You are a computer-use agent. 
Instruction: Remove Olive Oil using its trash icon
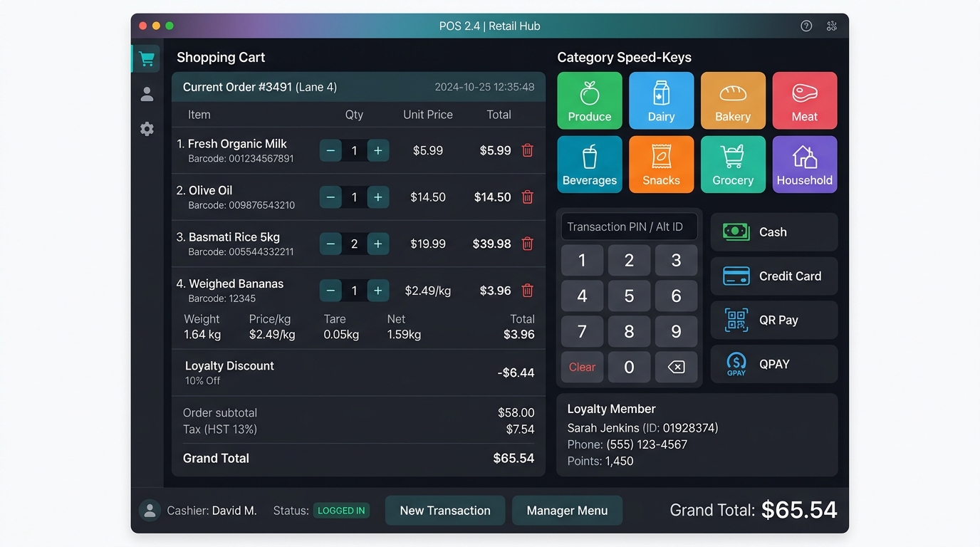528,197
